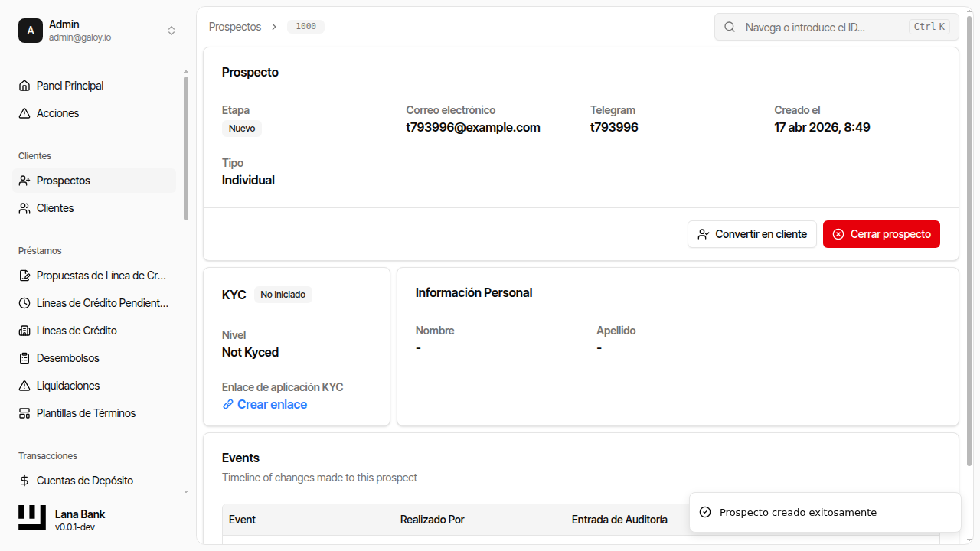Expand the Admin account switcher
The width and height of the screenshot is (980, 551).
[x=171, y=31]
